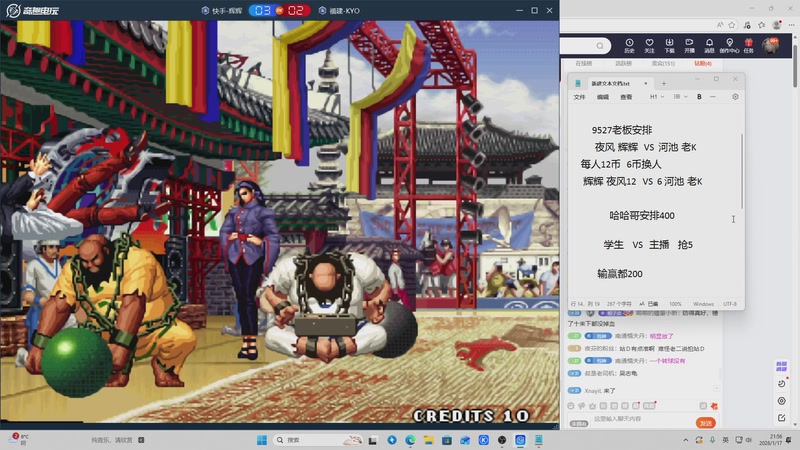The width and height of the screenshot is (800, 450).
Task: Toggle bold formatting in Notepad
Action: click(x=699, y=96)
